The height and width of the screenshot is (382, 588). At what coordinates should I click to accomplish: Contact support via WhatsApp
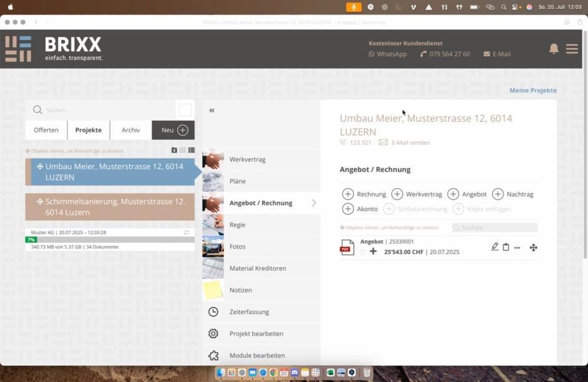pyautogui.click(x=388, y=54)
